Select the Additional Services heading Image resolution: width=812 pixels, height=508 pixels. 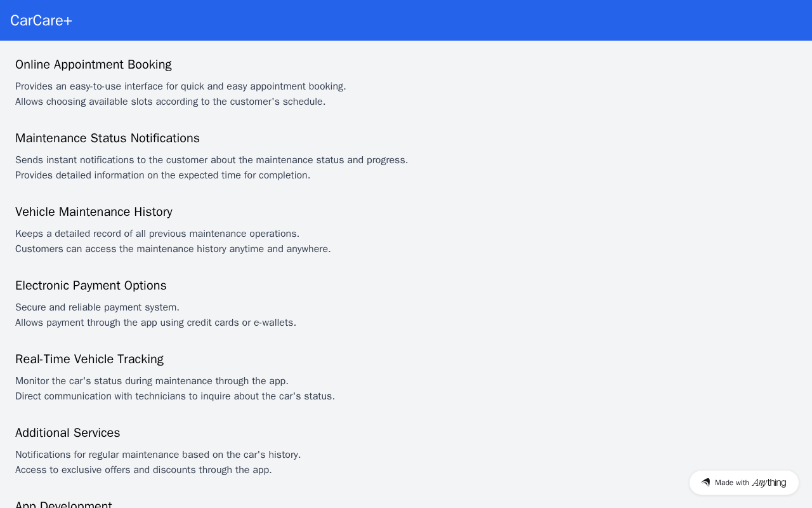pyautogui.click(x=68, y=433)
